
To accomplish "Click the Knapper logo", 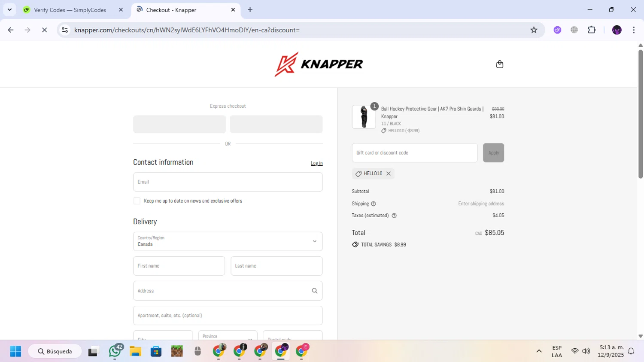I will tap(319, 64).
